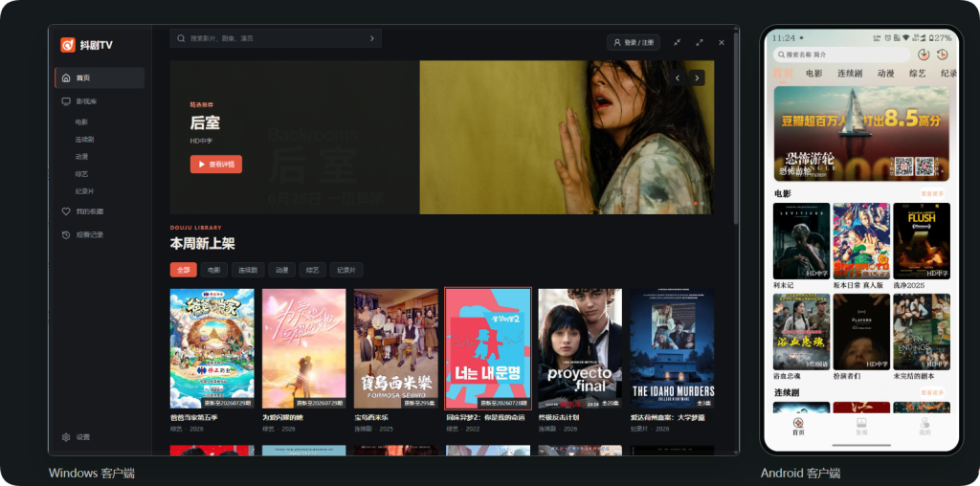
Task: Tap 查看更多 beside 电影 in Android client
Action: tap(932, 194)
